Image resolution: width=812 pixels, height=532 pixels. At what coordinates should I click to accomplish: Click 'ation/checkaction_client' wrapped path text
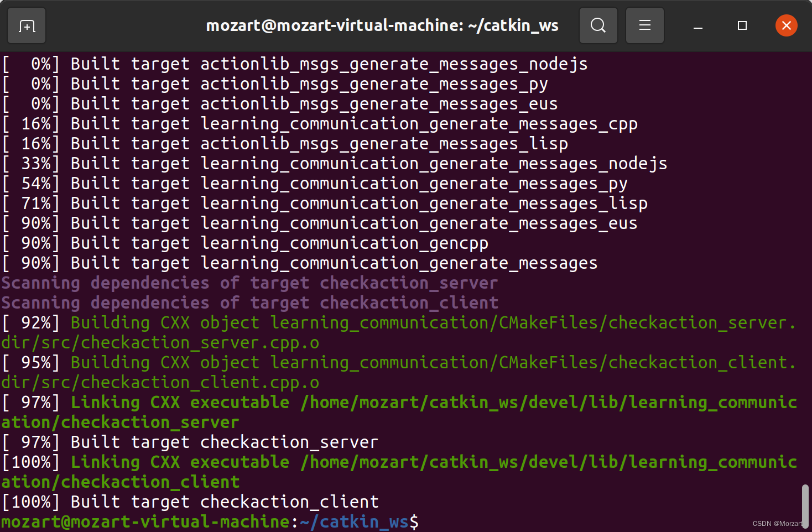pyautogui.click(x=121, y=482)
